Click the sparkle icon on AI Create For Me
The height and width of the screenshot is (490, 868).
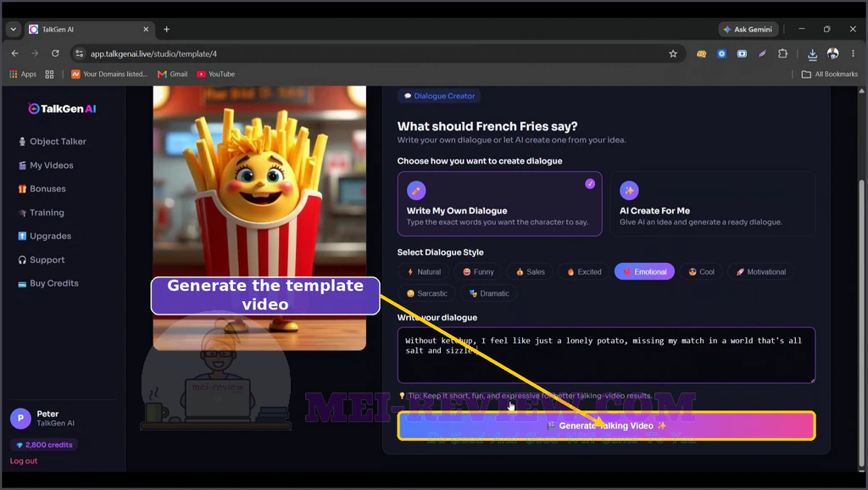(x=629, y=191)
